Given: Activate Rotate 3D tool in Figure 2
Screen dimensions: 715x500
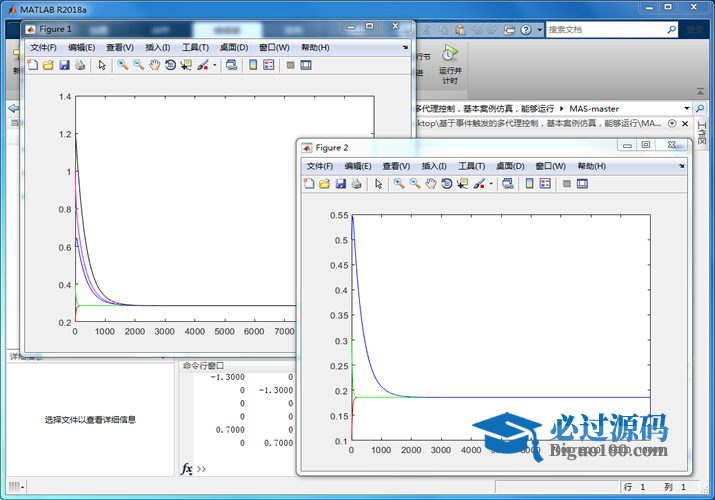Looking at the screenshot, I should 446,184.
